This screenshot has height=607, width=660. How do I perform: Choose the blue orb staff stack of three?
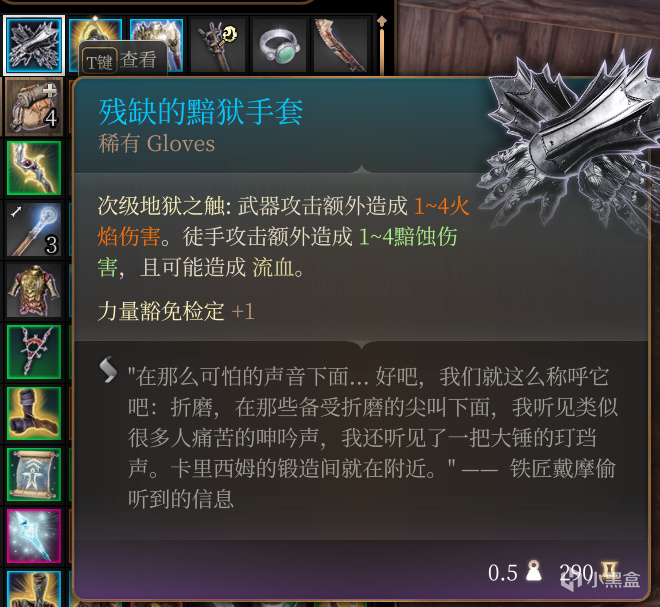tap(34, 230)
